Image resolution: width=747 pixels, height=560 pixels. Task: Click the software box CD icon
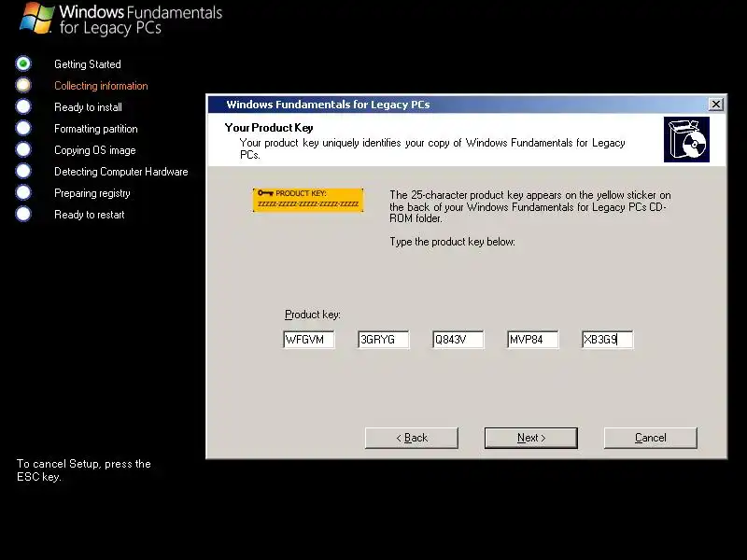tap(686, 139)
